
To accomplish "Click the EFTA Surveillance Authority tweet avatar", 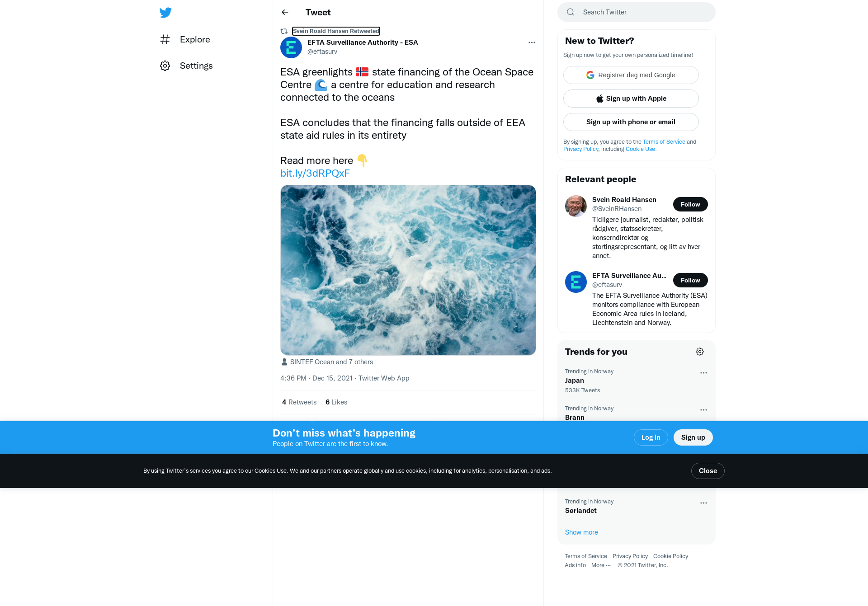I will [x=291, y=47].
